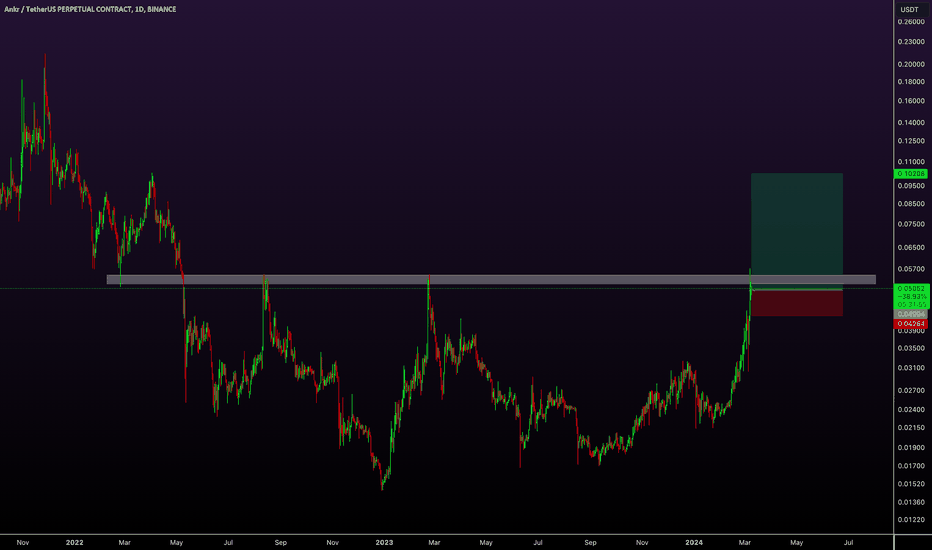Click the current price 0.05052 countdown label
932x550 pixels.
pyautogui.click(x=911, y=296)
